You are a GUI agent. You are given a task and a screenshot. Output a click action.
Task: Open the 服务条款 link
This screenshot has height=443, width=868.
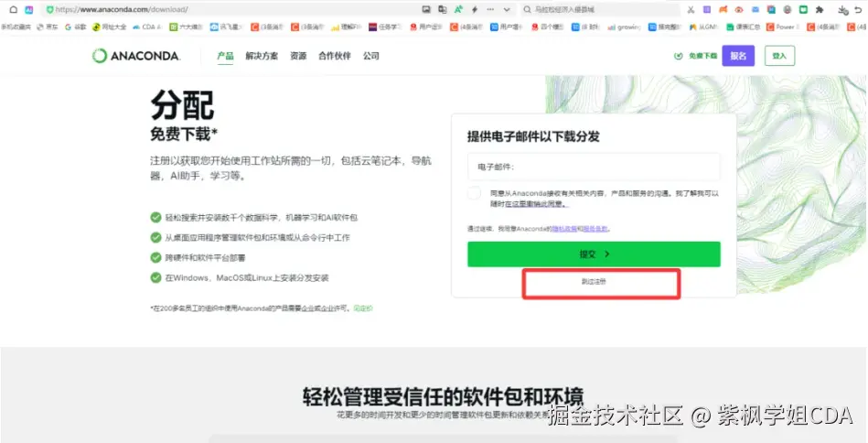[595, 228]
